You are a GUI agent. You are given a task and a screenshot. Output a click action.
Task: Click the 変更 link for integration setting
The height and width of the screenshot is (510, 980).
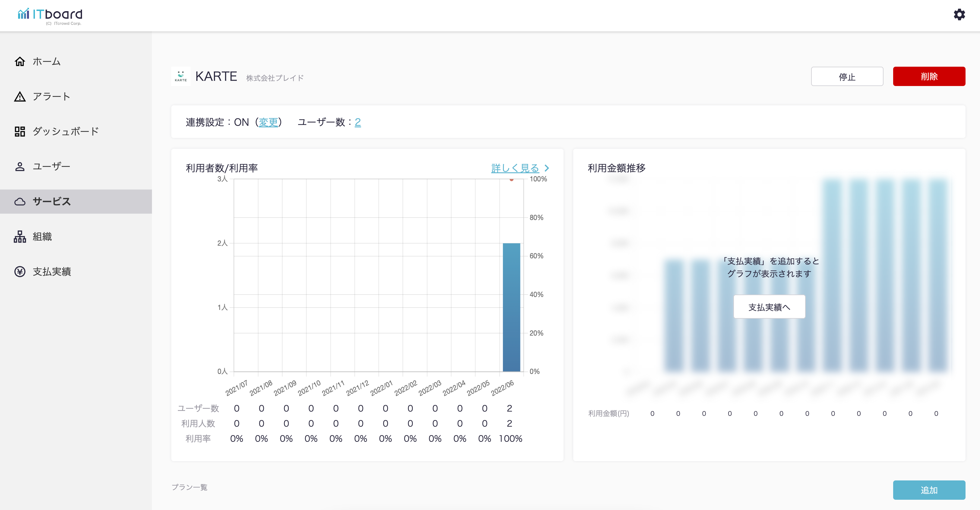click(x=268, y=122)
